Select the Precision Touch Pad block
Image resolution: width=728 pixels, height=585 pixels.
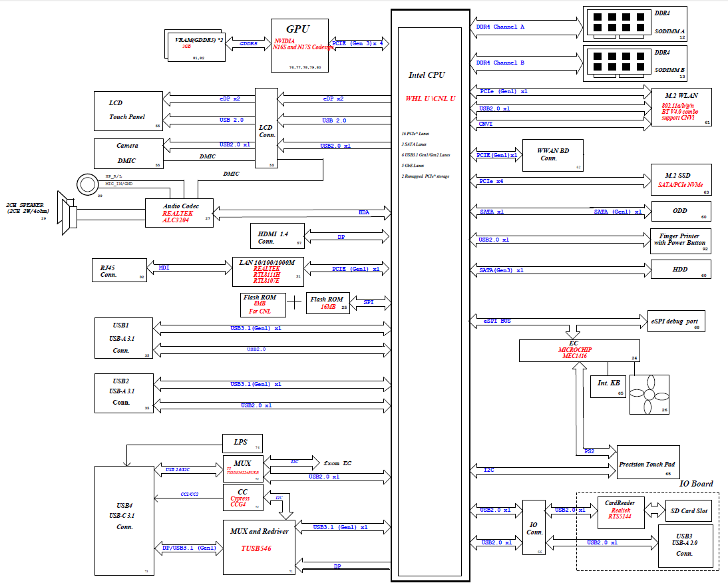(x=655, y=464)
